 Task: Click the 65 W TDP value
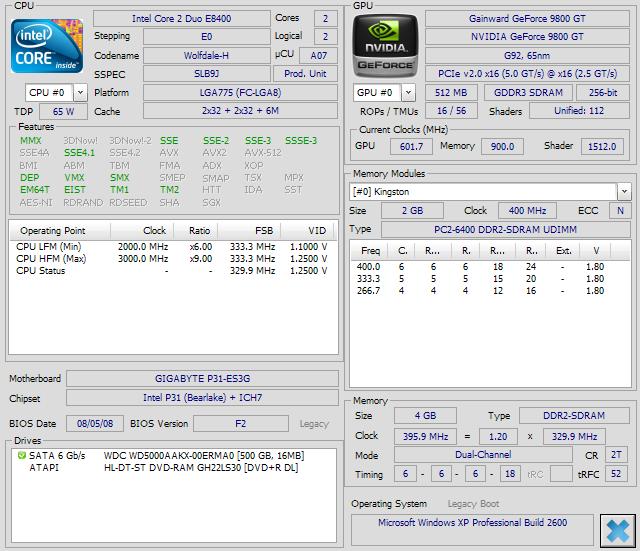coord(63,111)
